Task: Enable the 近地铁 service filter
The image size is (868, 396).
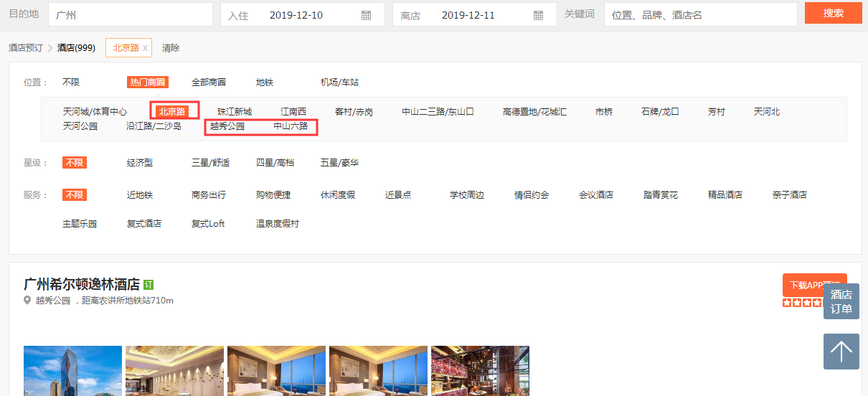Action: click(x=140, y=194)
